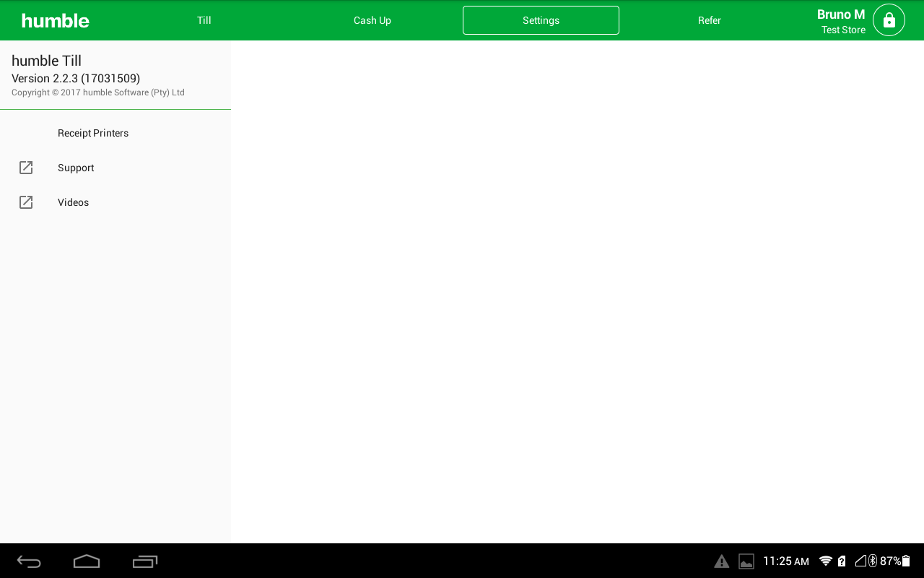Tap the mobile signal status icon
924x578 pixels.
tap(860, 561)
